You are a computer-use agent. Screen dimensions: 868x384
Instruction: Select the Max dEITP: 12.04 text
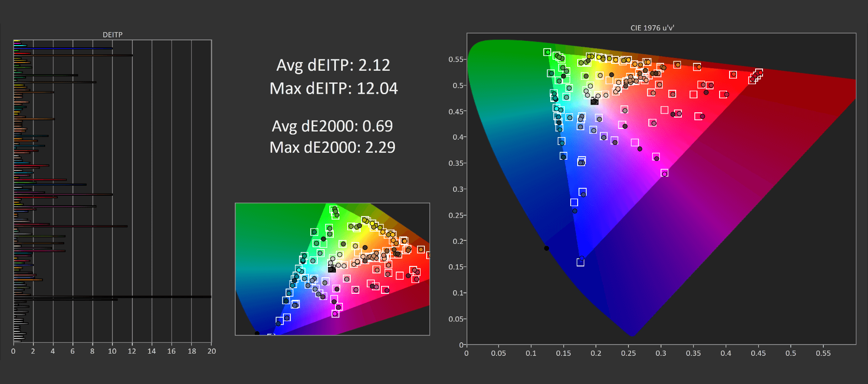click(333, 89)
